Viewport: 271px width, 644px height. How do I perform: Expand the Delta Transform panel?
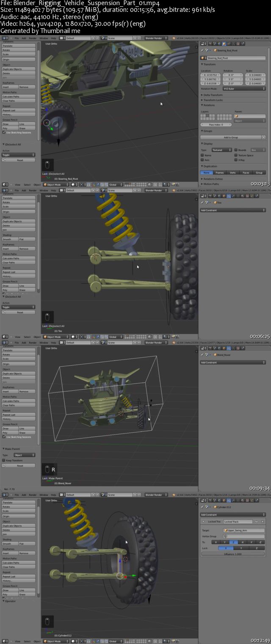pos(213,95)
